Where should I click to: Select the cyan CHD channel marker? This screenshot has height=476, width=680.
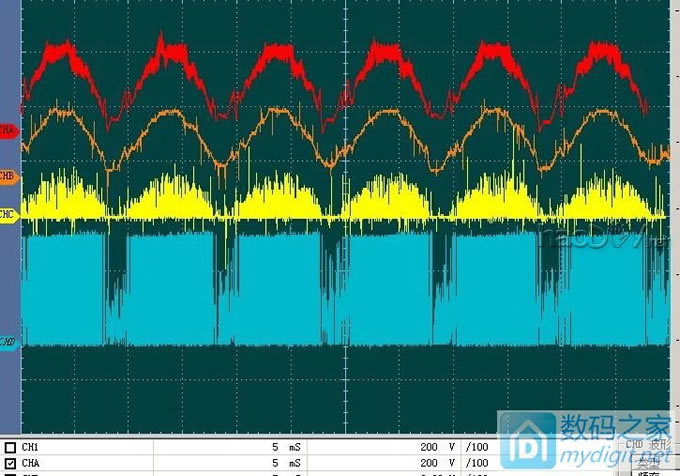(x=8, y=342)
